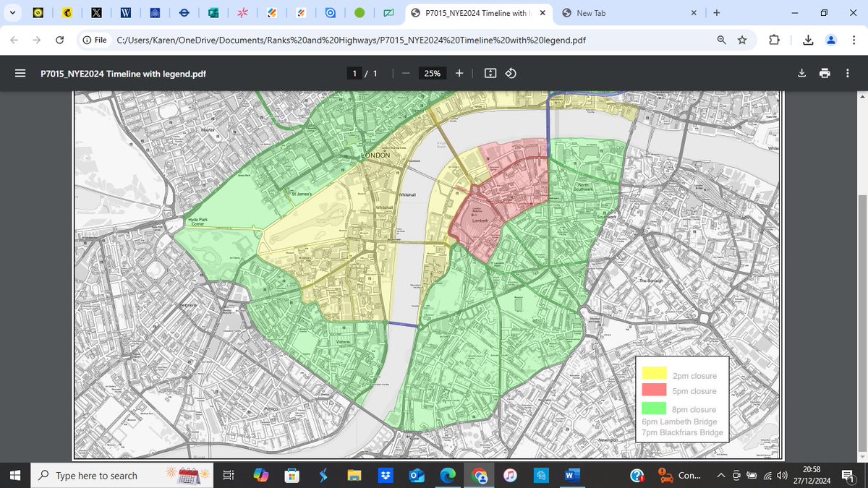868x488 pixels.
Task: Open iTunes from the taskbar
Action: 510,475
